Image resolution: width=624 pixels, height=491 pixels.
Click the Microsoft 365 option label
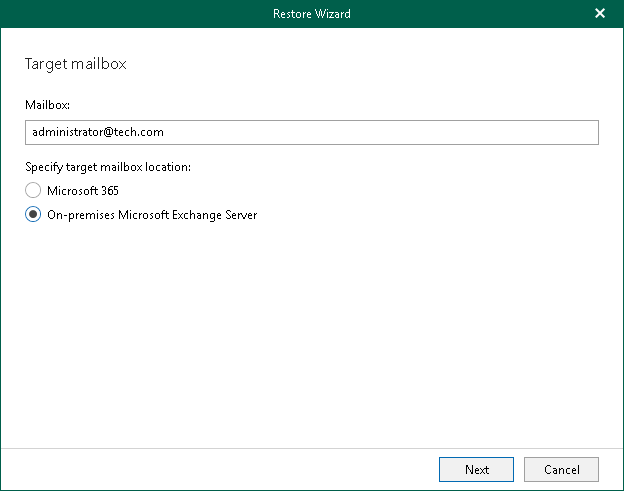coord(83,190)
